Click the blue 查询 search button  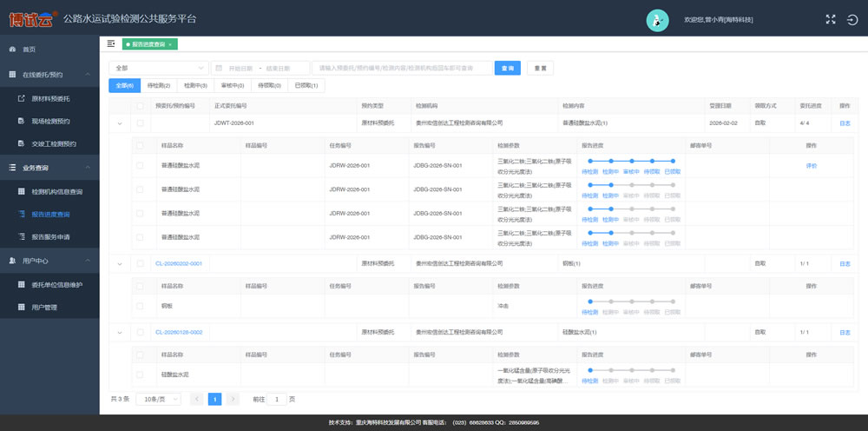click(x=508, y=68)
